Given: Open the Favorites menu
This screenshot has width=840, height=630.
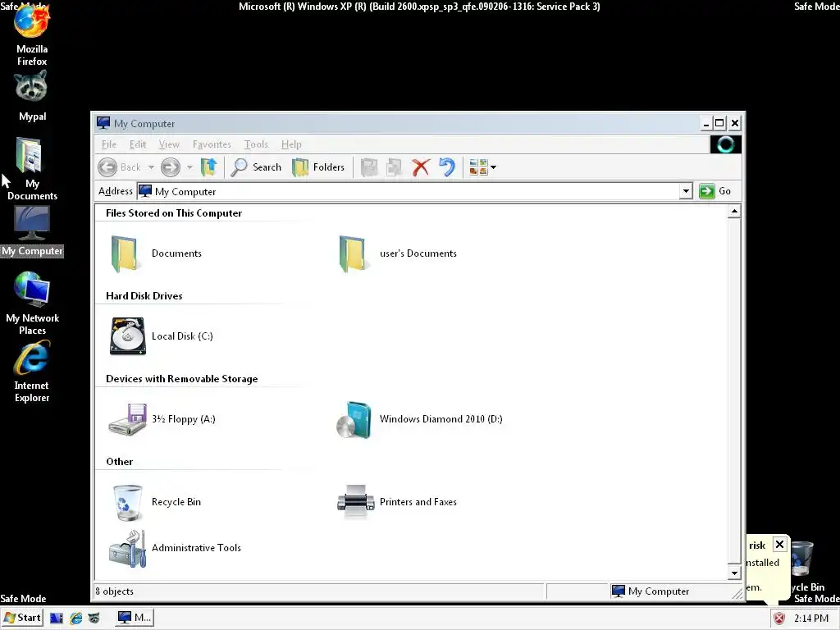Looking at the screenshot, I should tap(212, 144).
